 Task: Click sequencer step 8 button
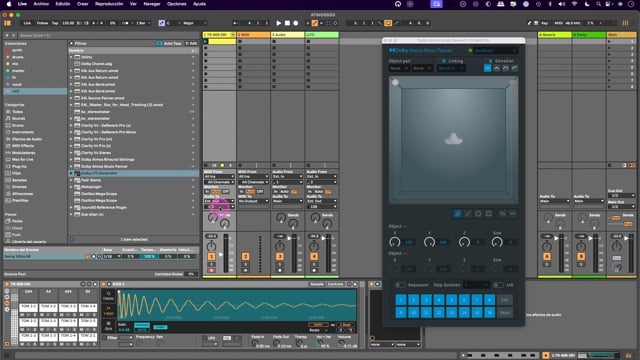click(489, 300)
